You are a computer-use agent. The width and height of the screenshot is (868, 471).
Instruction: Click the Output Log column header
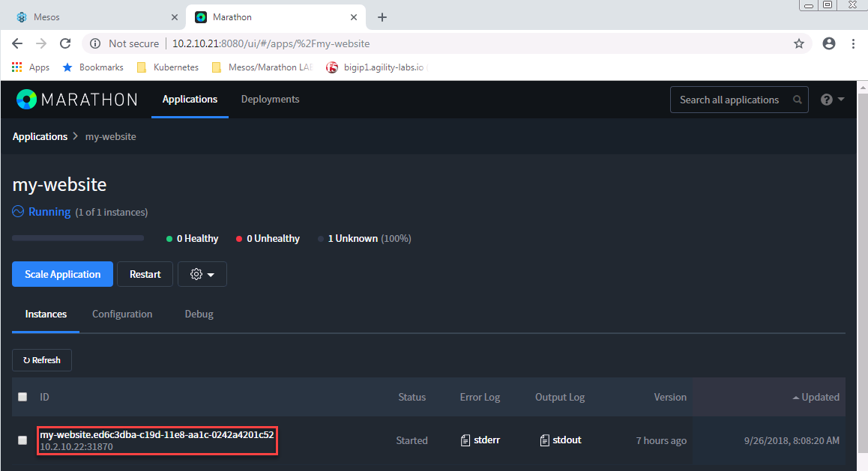point(560,397)
